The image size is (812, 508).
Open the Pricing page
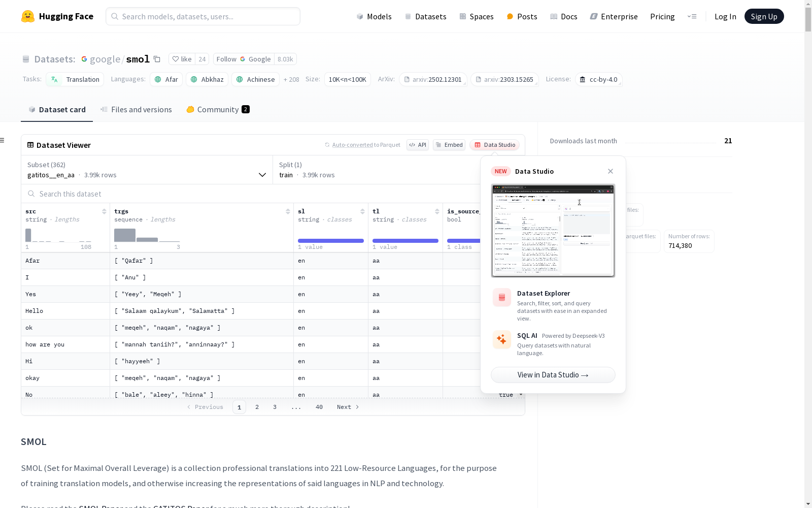(662, 16)
